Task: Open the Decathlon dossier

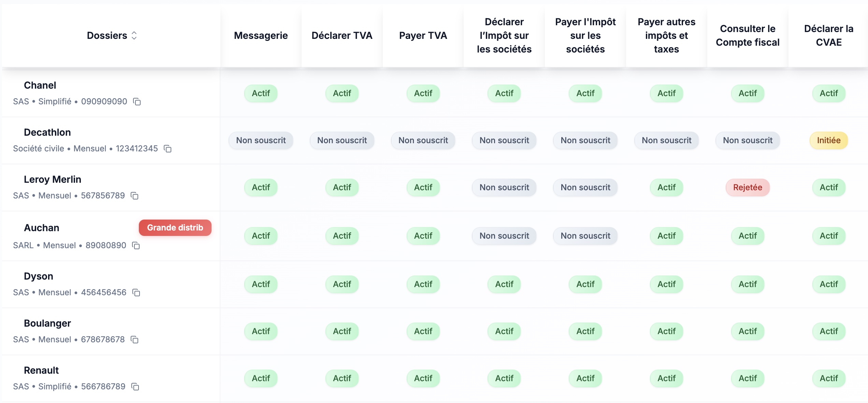Action: 47,132
